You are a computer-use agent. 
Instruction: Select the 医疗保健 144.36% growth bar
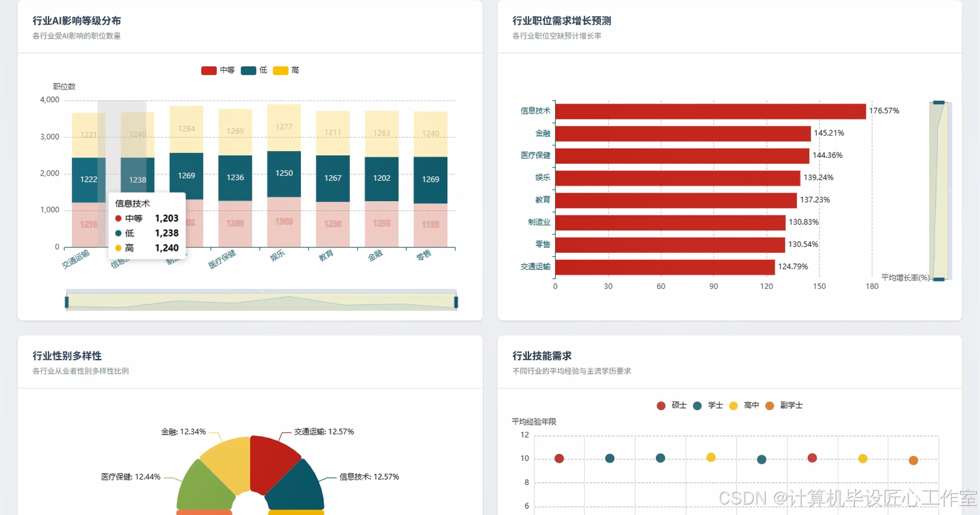click(x=682, y=155)
